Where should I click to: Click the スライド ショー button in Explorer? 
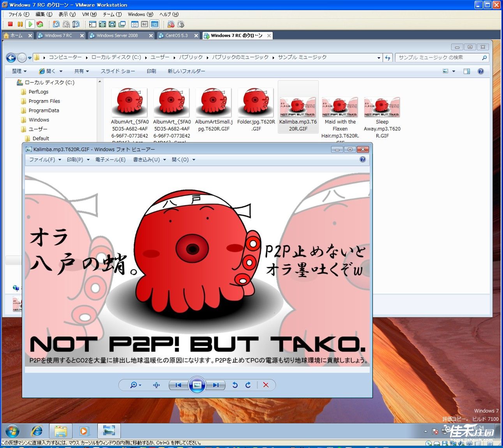tap(118, 71)
